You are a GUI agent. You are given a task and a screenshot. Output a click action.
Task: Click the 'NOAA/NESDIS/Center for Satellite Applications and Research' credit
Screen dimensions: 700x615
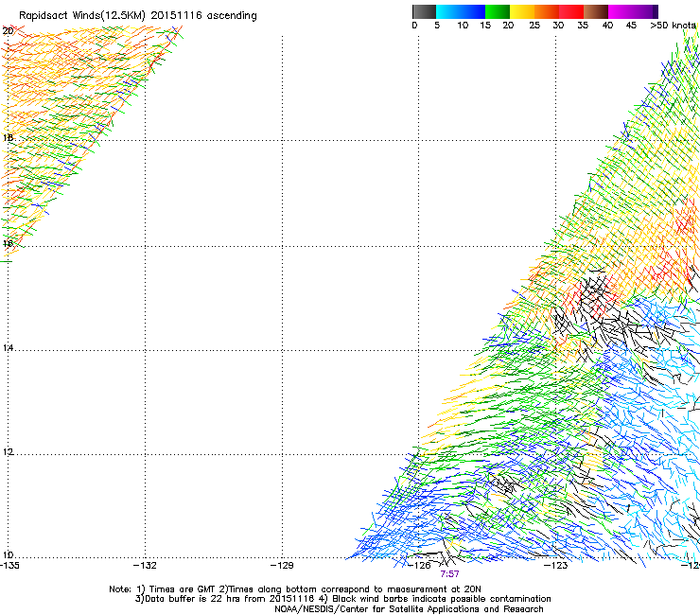pyautogui.click(x=409, y=609)
